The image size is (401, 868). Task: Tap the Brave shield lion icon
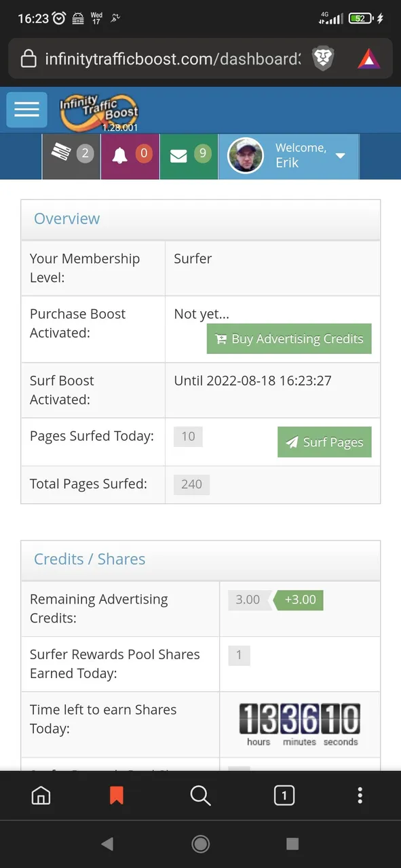point(323,59)
